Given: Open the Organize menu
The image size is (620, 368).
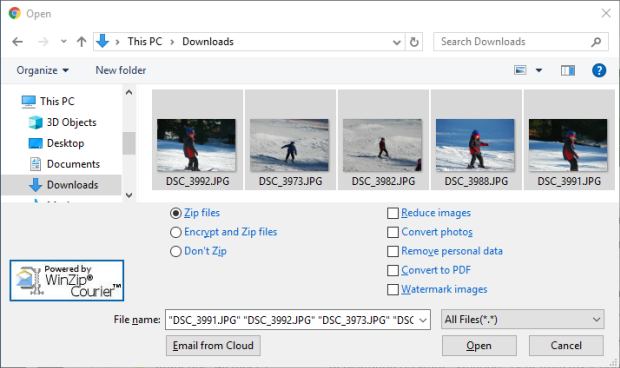Looking at the screenshot, I should [42, 70].
